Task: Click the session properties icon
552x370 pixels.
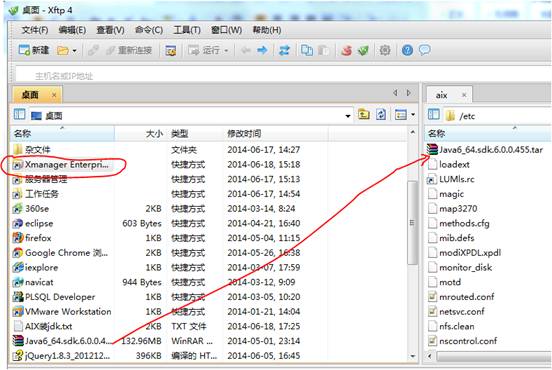Action: [x=171, y=51]
